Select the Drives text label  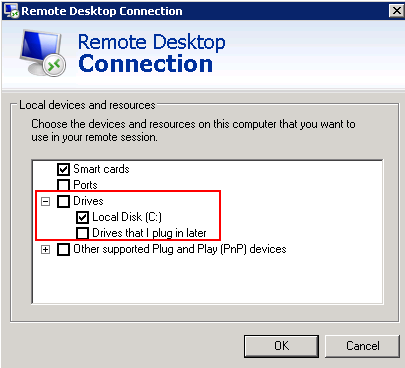tap(88, 201)
